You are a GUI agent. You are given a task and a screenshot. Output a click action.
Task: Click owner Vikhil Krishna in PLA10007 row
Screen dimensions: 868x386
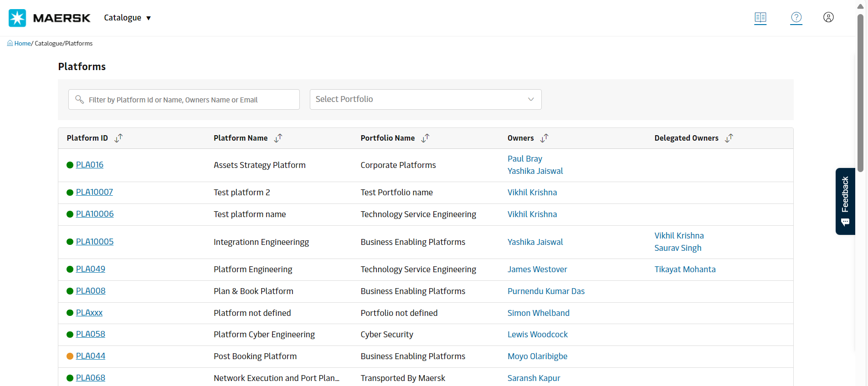[532, 193]
